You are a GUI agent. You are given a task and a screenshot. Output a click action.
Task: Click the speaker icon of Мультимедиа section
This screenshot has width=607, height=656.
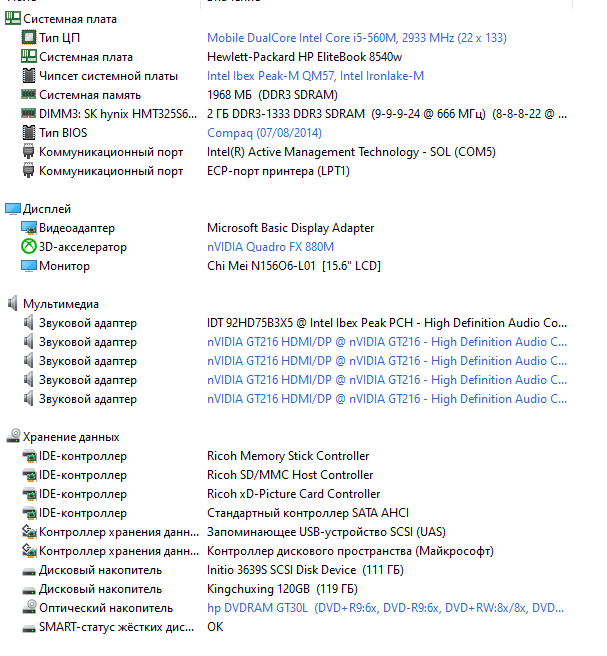13,303
